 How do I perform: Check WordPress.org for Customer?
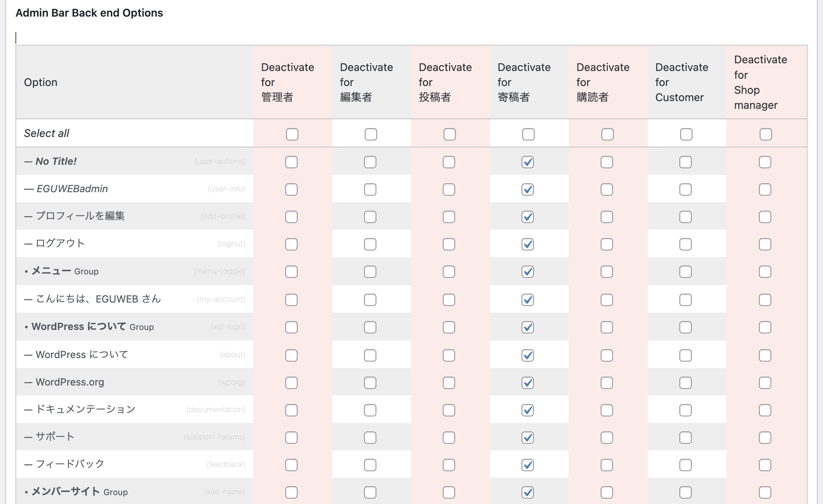point(686,383)
